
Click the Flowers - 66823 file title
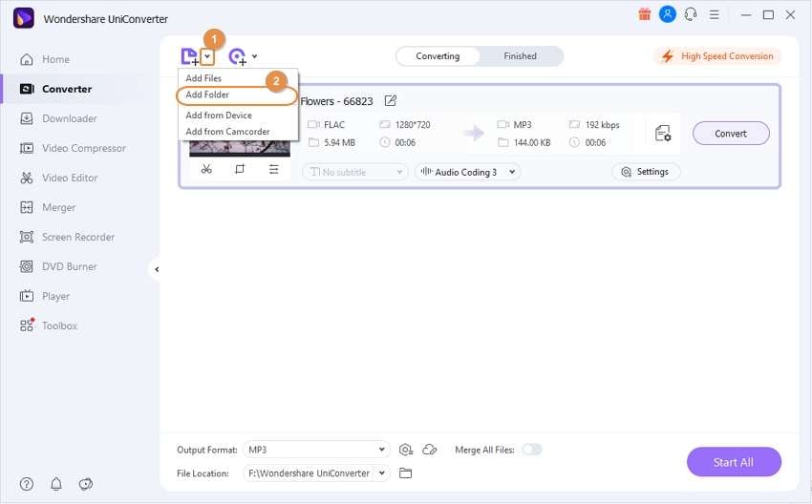click(336, 101)
